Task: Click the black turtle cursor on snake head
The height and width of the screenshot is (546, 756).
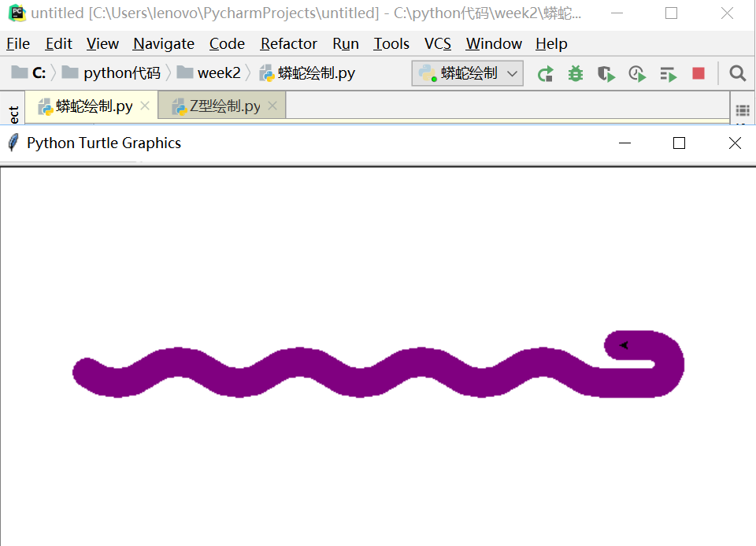Action: (x=624, y=345)
